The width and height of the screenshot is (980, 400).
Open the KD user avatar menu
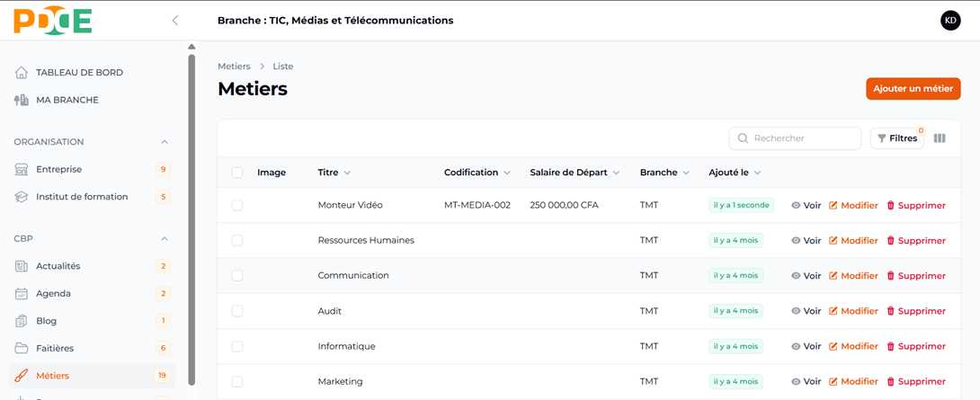950,21
